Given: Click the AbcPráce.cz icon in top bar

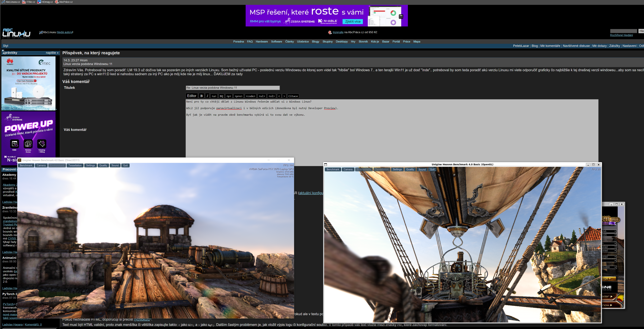Looking at the screenshot, I should click(57, 2).
